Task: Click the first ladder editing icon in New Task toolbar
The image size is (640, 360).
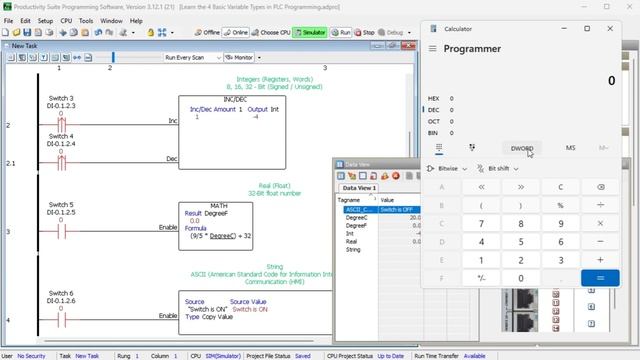Action: coord(11,58)
